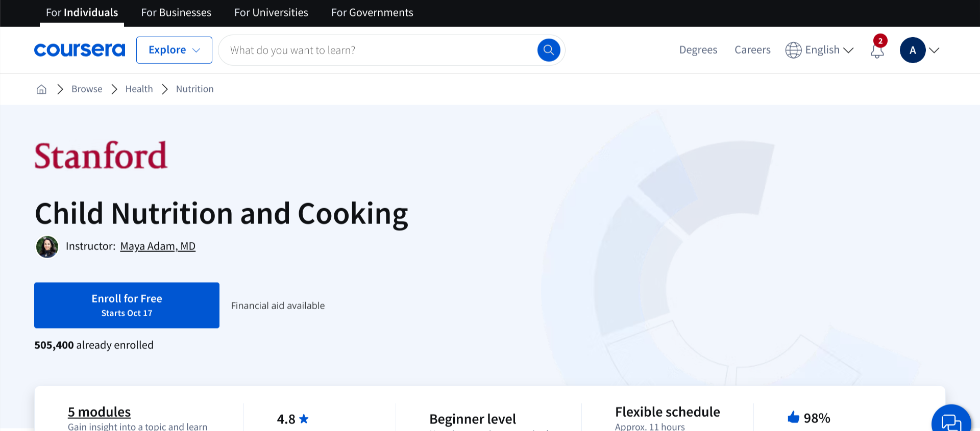Click the instructor profile photo
Screen dimensions: 980x431
click(x=47, y=247)
